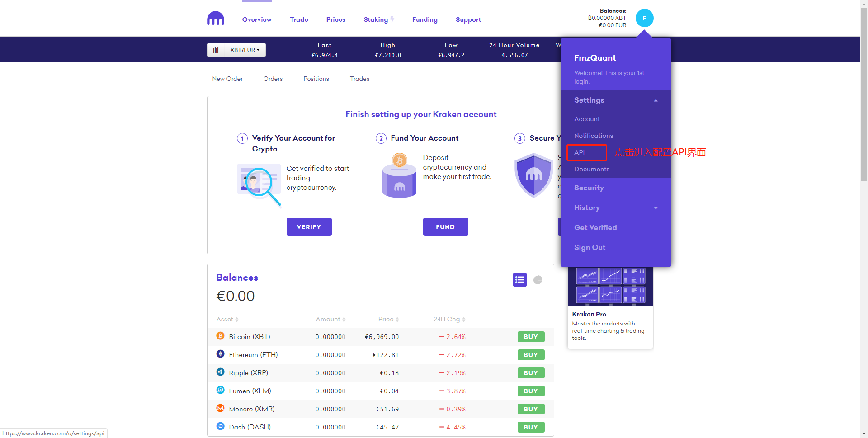Screen dimensions: 868x438
Task: Click the FUND button
Action: click(446, 227)
